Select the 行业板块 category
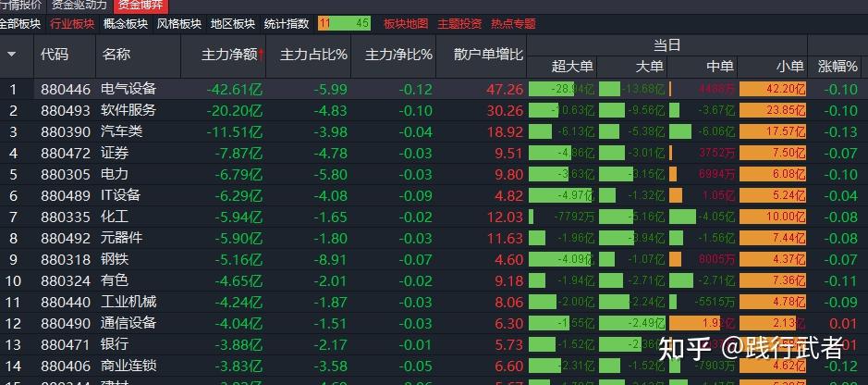 point(72,24)
